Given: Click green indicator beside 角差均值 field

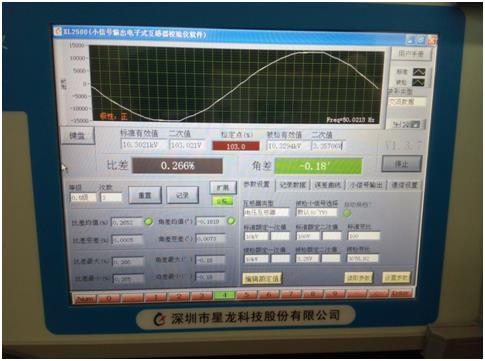Looking at the screenshot, I should click(x=231, y=221).
